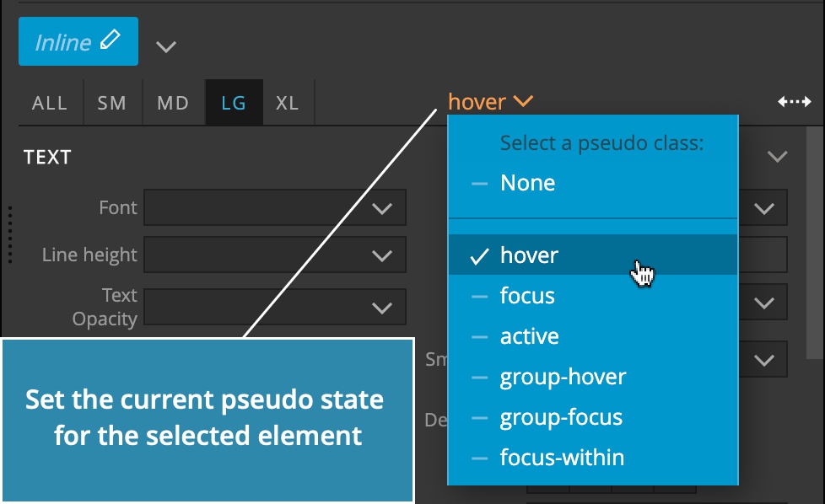Click the blue Inline button
This screenshot has width=825, height=504.
[x=78, y=41]
